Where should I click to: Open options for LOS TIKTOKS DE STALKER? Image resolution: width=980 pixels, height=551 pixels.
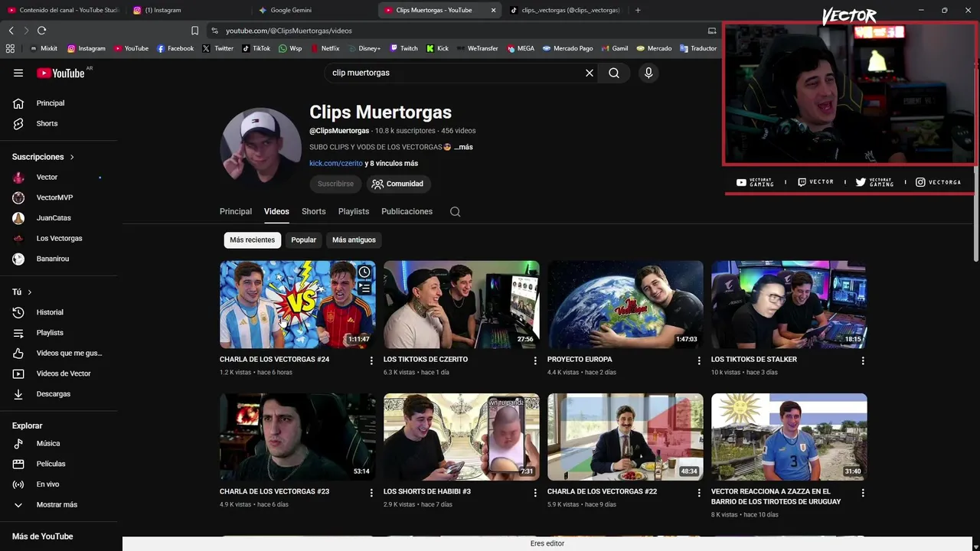(863, 360)
